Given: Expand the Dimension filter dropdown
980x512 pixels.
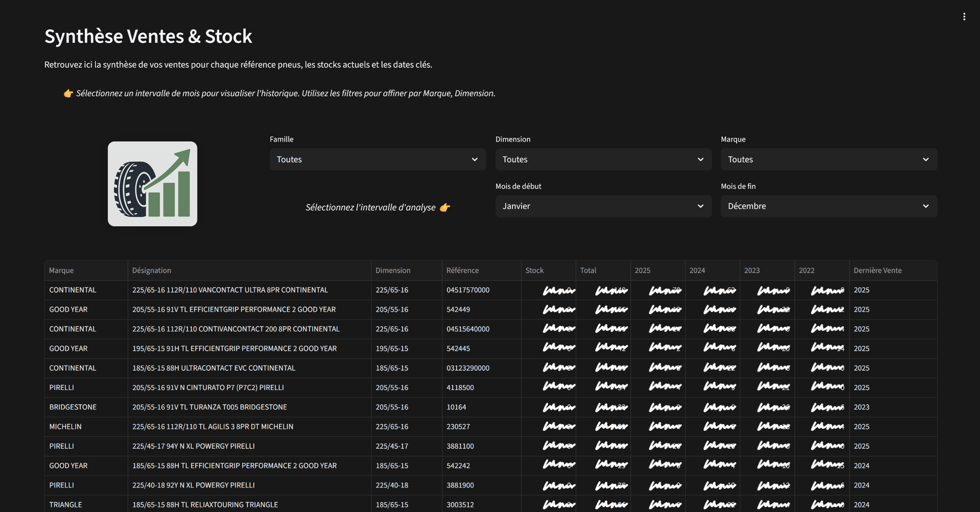Looking at the screenshot, I should coord(603,159).
